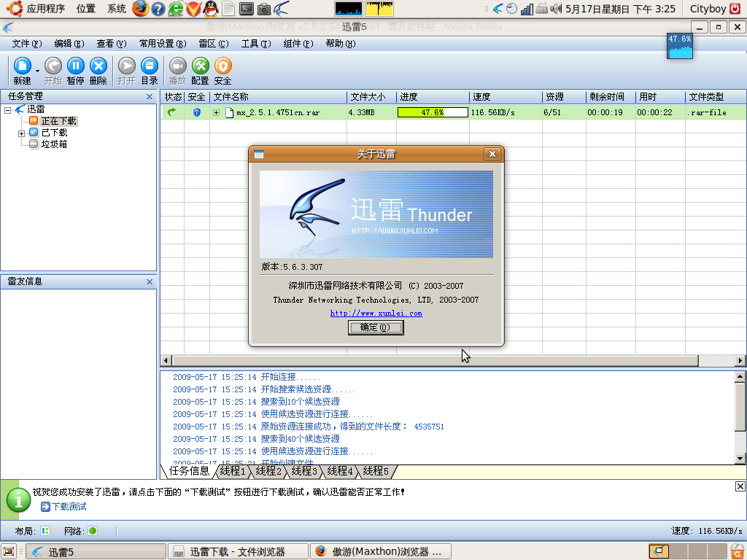Viewport: 747px width, 560px height.
Task: Click the 确定(O) button in About dialog
Action: [x=376, y=327]
